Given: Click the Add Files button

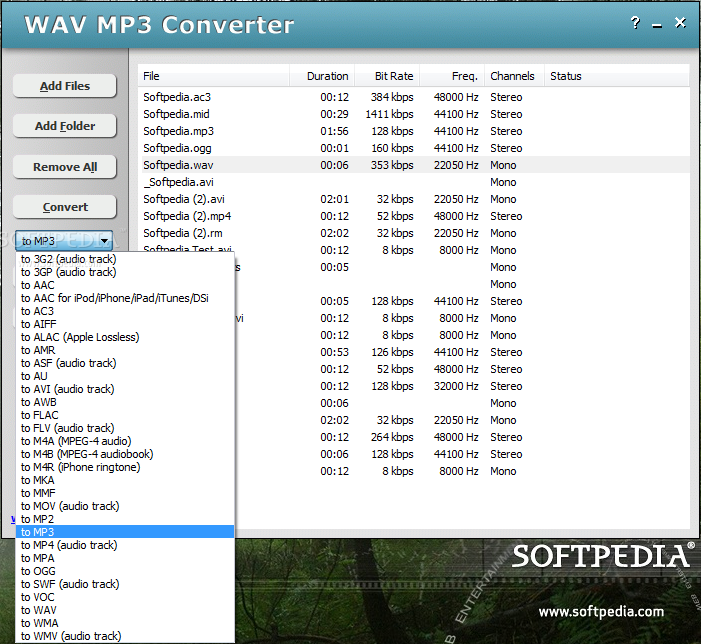Looking at the screenshot, I should coord(65,86).
